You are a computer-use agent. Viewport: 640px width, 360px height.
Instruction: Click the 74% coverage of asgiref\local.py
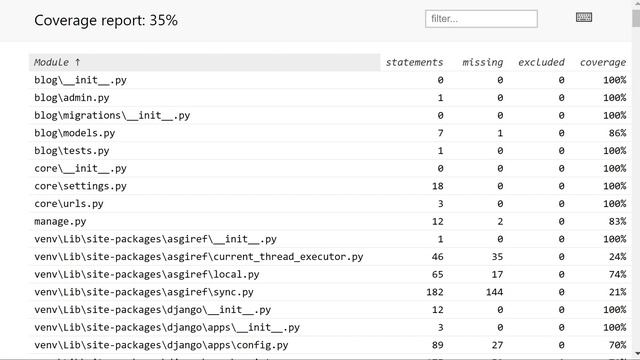(617, 274)
